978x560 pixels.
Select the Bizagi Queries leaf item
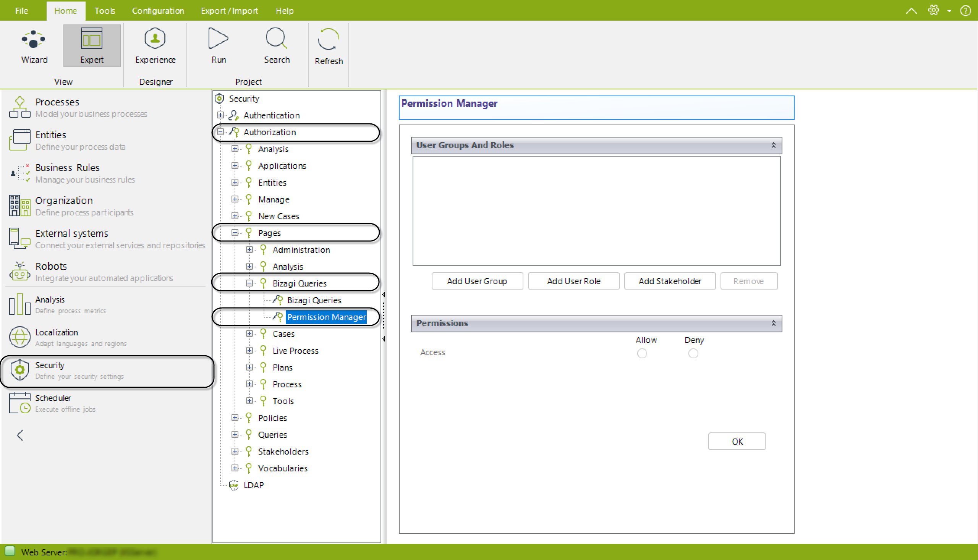click(314, 300)
